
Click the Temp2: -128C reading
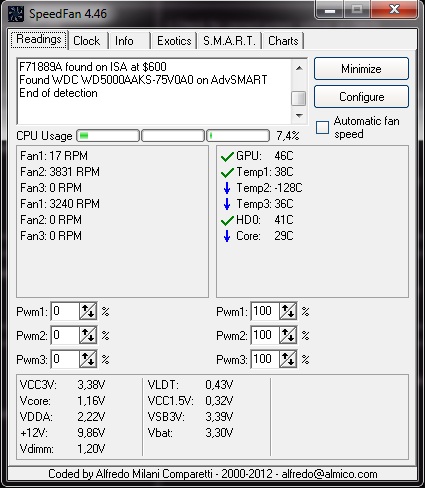click(x=269, y=188)
